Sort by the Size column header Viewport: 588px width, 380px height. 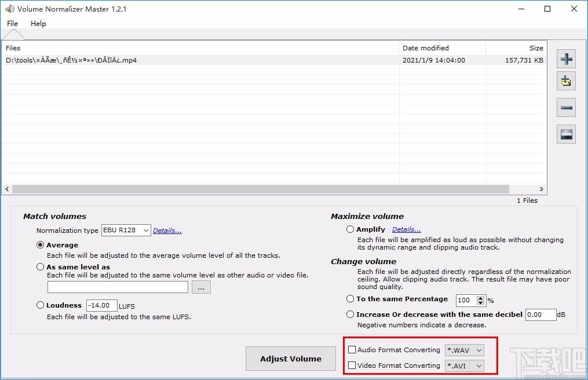(x=516, y=48)
